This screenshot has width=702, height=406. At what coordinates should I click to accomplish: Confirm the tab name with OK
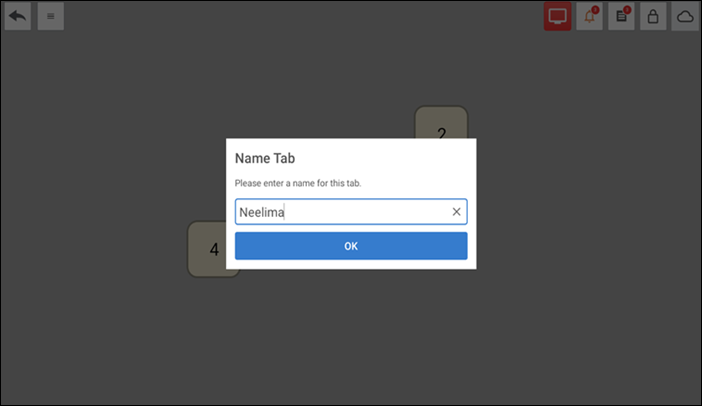point(351,246)
